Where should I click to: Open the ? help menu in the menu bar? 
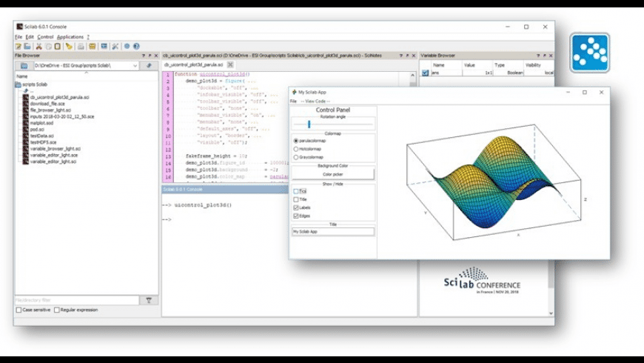tap(88, 37)
